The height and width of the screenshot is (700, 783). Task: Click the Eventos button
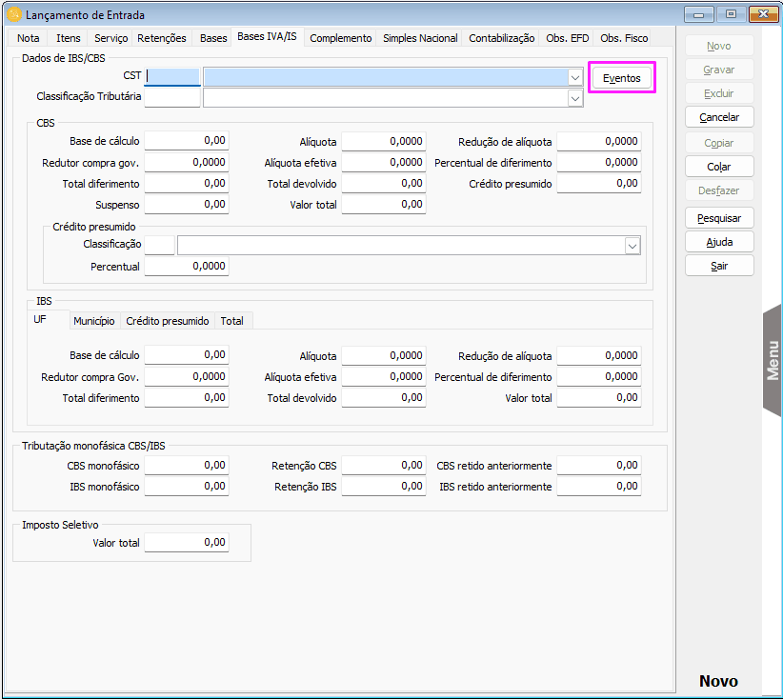pyautogui.click(x=622, y=77)
